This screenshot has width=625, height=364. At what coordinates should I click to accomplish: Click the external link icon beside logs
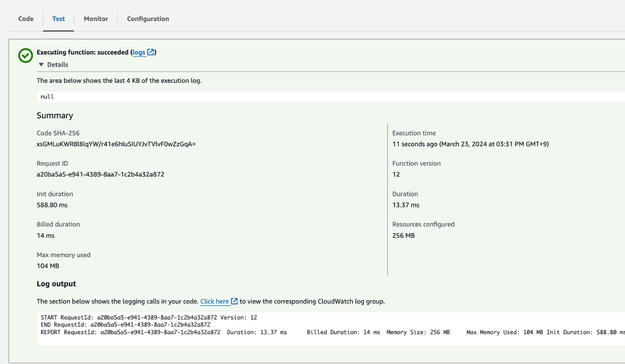[151, 52]
